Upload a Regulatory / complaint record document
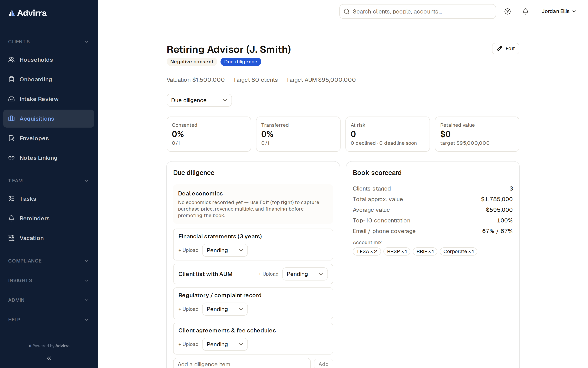 click(x=188, y=309)
